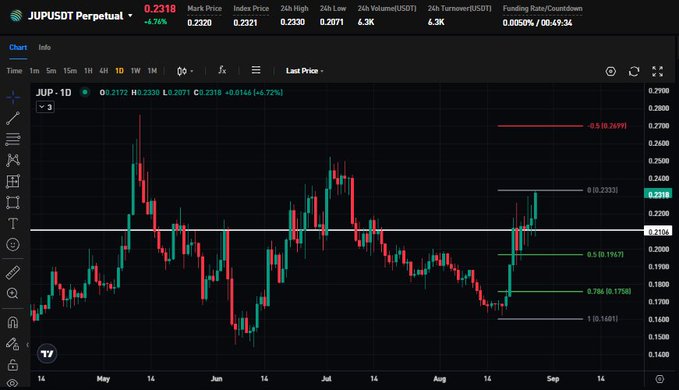Click the Funding Rate/Countdown value
Viewport: 679px width, 390px height.
[537, 23]
